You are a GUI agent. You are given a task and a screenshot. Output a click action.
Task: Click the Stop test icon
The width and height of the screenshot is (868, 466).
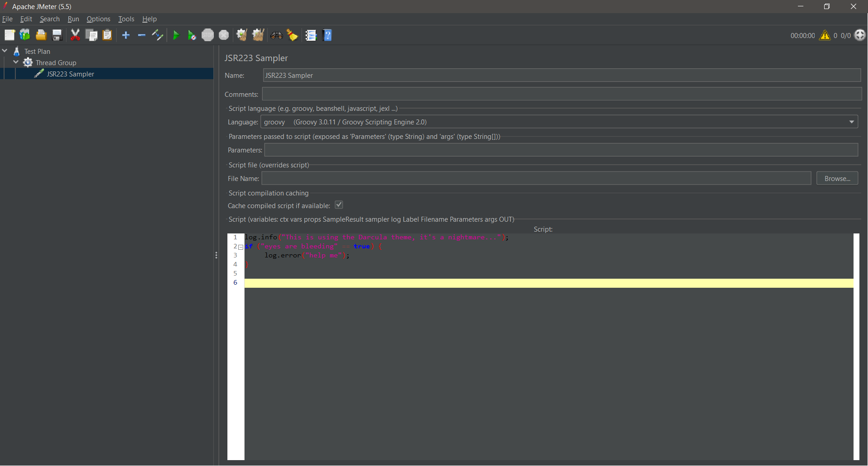pyautogui.click(x=208, y=35)
